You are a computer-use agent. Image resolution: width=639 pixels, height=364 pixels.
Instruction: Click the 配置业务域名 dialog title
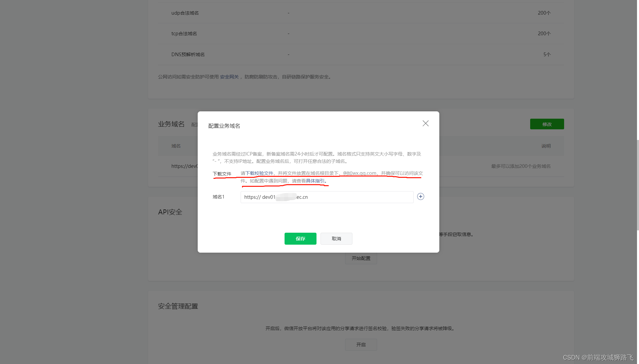point(224,126)
